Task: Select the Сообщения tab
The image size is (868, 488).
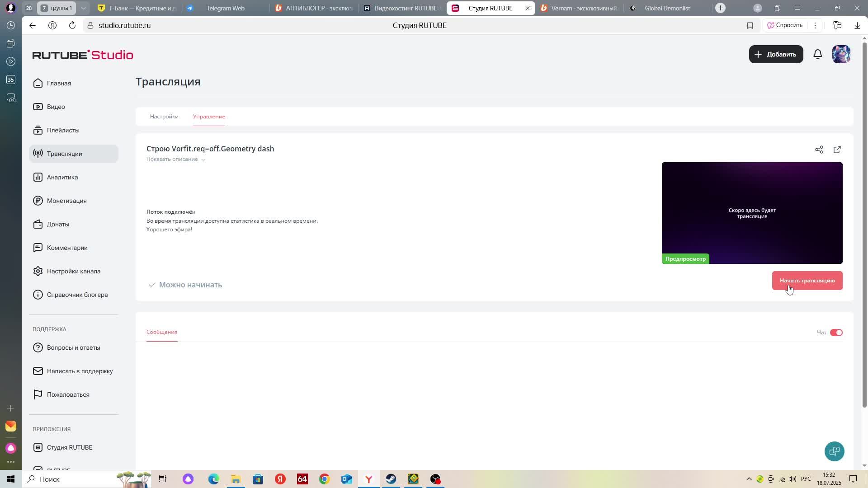Action: click(x=162, y=332)
